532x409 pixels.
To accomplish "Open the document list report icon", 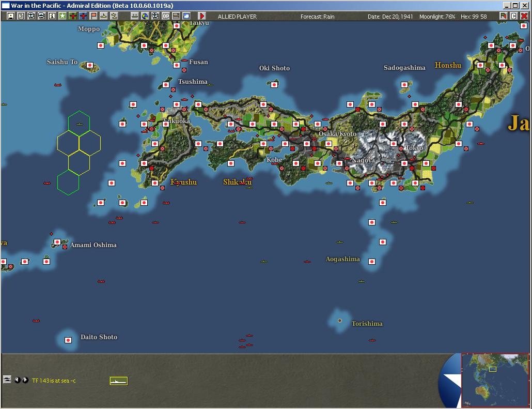I will tap(21, 16).
